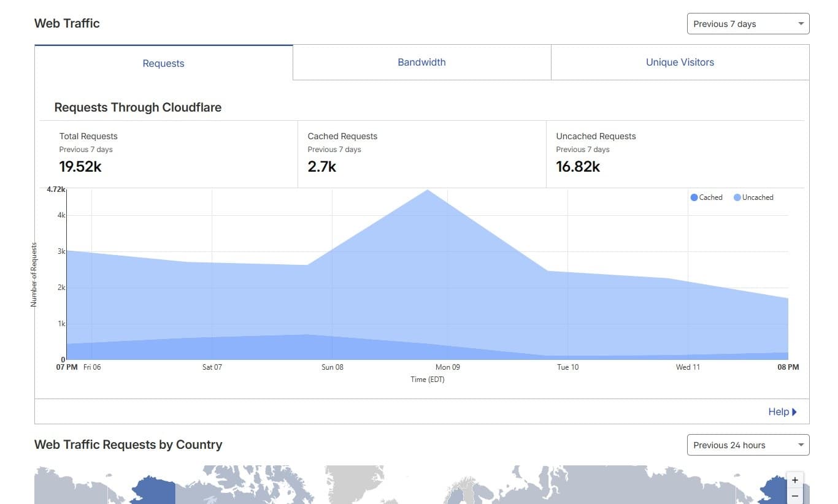Zoom in on the map
Image resolution: width=838 pixels, height=504 pixels.
pyautogui.click(x=795, y=480)
